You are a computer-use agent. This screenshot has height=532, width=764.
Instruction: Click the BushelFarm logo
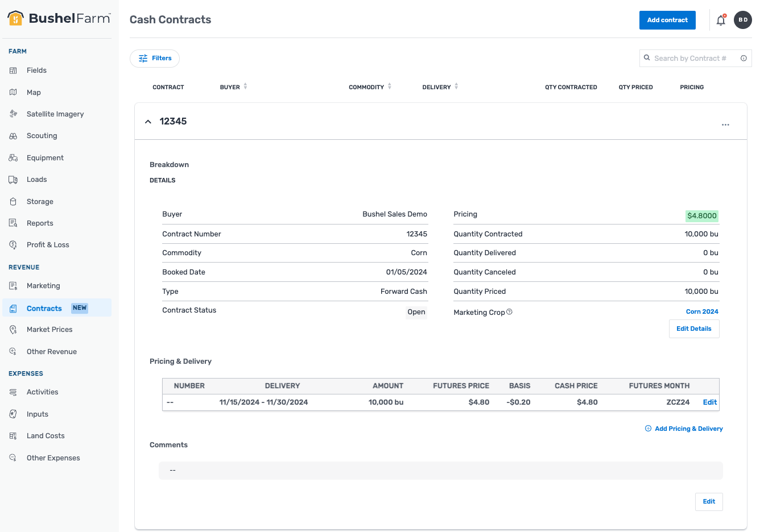point(59,18)
